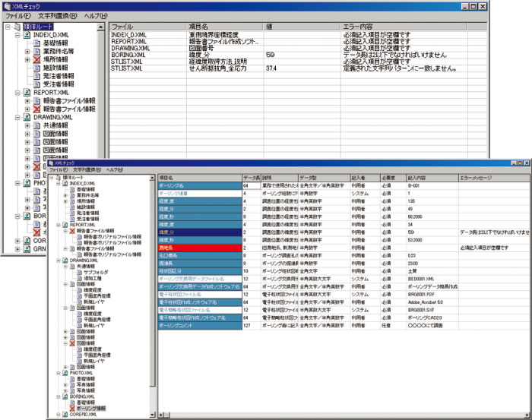Click REPORT.XML file icon in back window
532x420 pixels.
point(27,93)
